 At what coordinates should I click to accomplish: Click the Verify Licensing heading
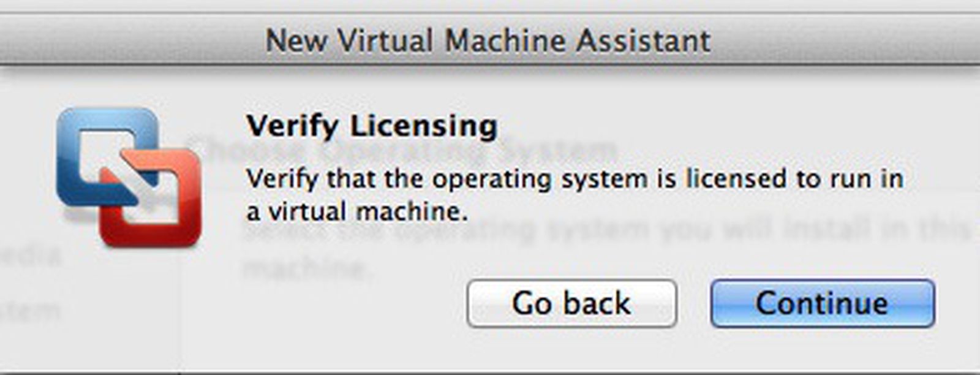point(372,126)
